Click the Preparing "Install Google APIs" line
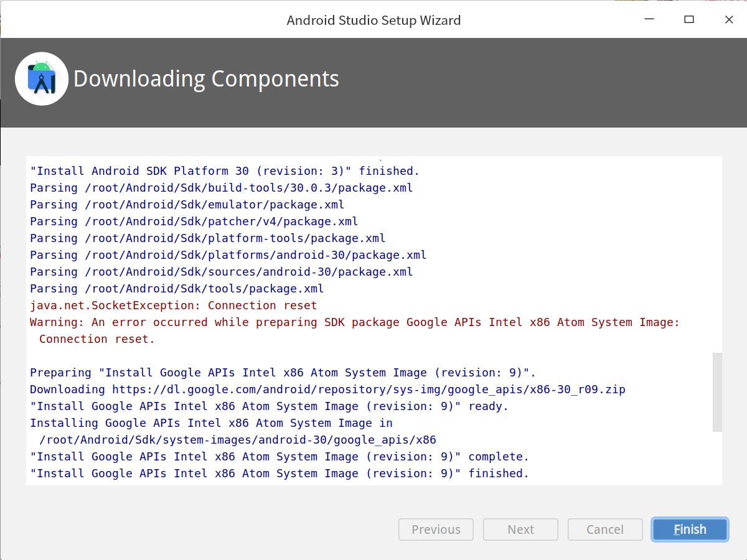Viewport: 747px width, 560px height. tap(283, 373)
